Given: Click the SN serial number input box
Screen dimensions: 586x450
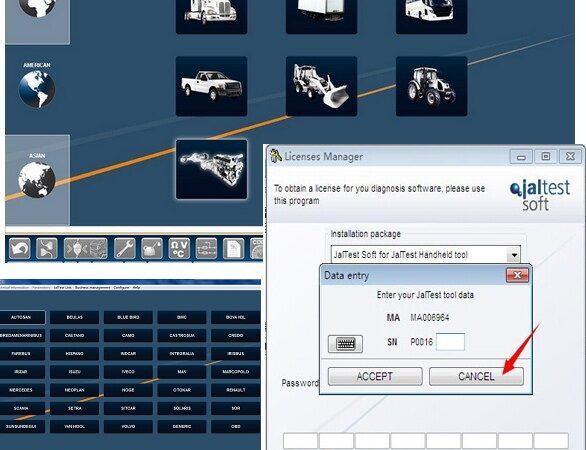Looking at the screenshot, I should (450, 342).
